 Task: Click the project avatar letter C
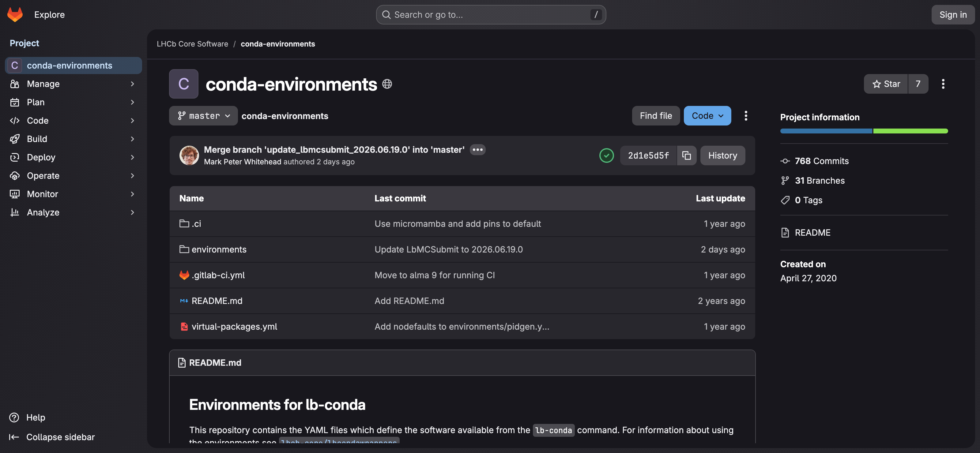coord(184,84)
